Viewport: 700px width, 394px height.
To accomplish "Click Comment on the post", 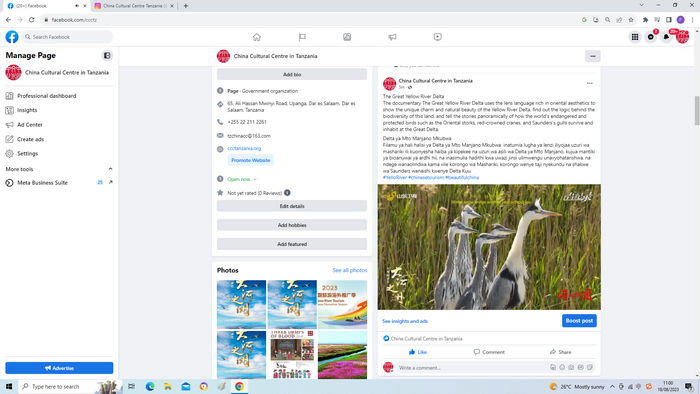I will [x=489, y=352].
